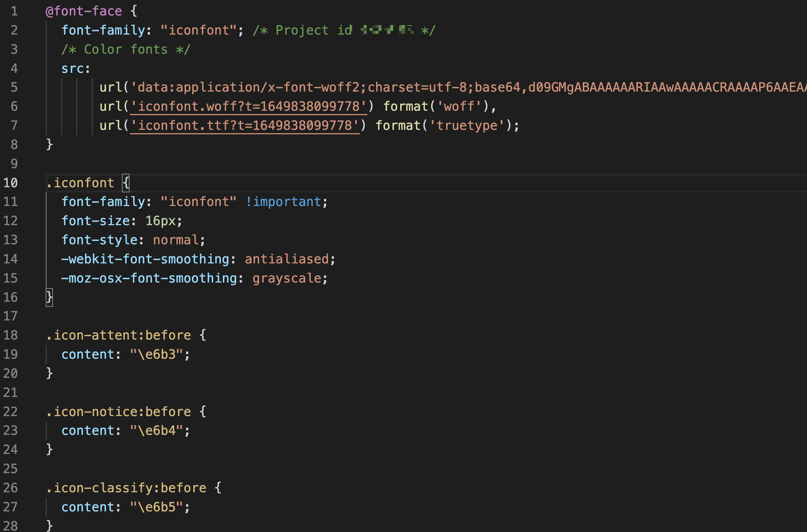This screenshot has width=807, height=532.
Task: Click the .iconfont selector text
Action: tap(80, 183)
